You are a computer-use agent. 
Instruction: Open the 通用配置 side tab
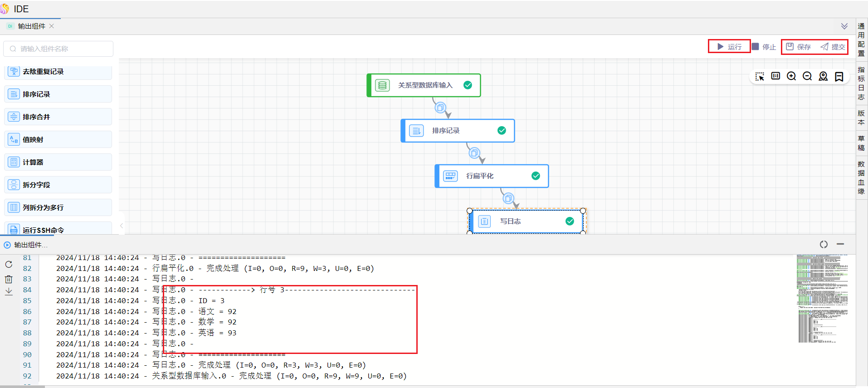861,39
